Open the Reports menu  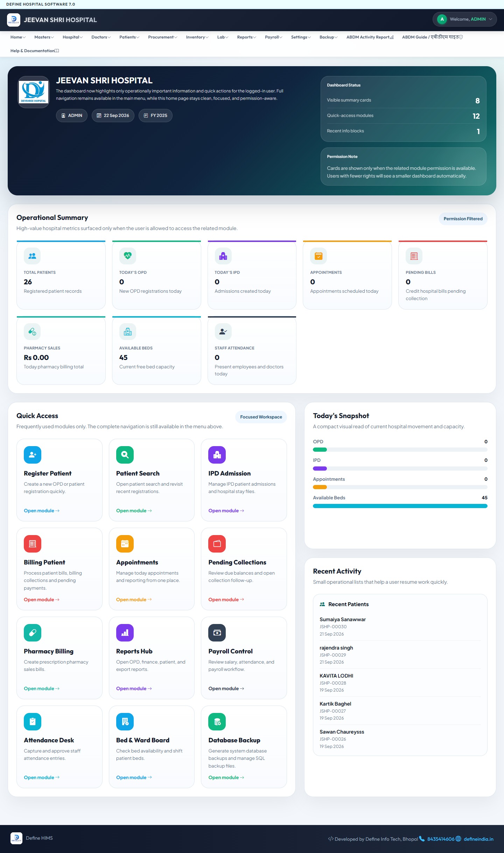(x=247, y=37)
